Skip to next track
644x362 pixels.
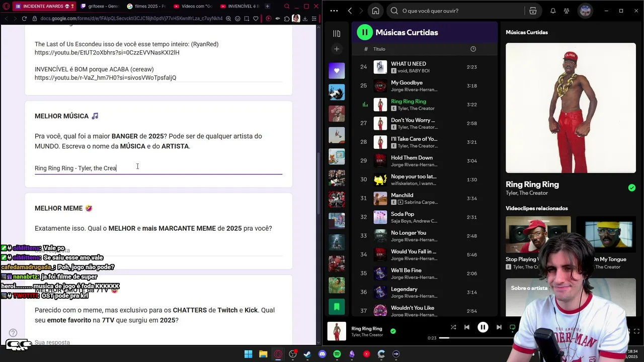(x=499, y=327)
